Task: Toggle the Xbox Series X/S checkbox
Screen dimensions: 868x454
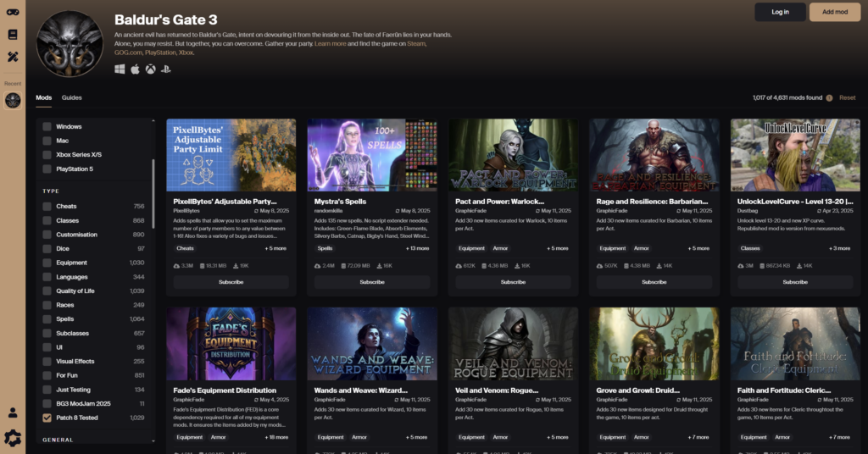Action: click(47, 155)
